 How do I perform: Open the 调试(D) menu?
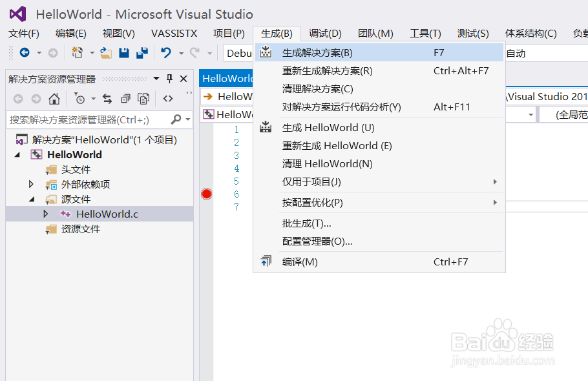(x=325, y=34)
